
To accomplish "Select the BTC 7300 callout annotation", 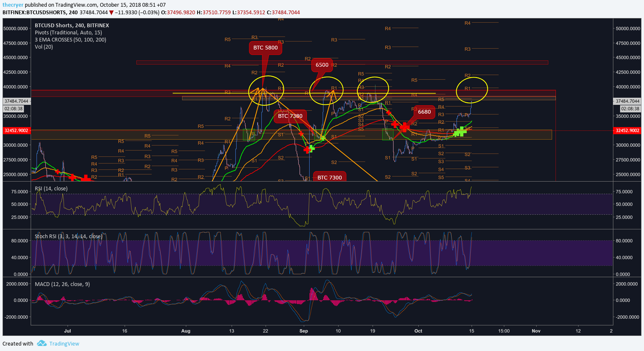I will (329, 177).
